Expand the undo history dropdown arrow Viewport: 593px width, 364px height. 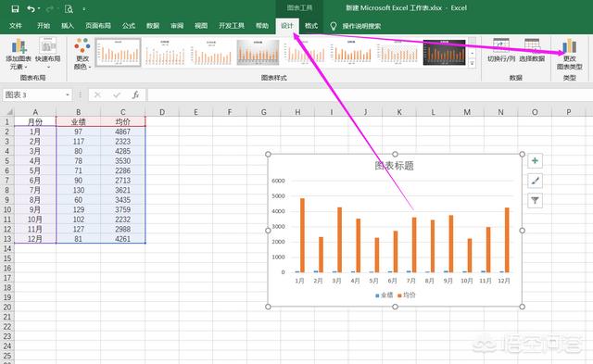point(39,8)
